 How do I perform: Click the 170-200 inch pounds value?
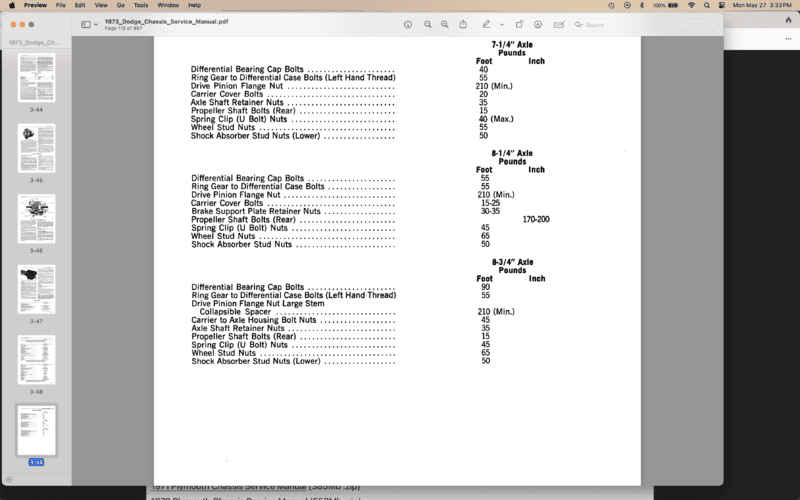pos(536,219)
